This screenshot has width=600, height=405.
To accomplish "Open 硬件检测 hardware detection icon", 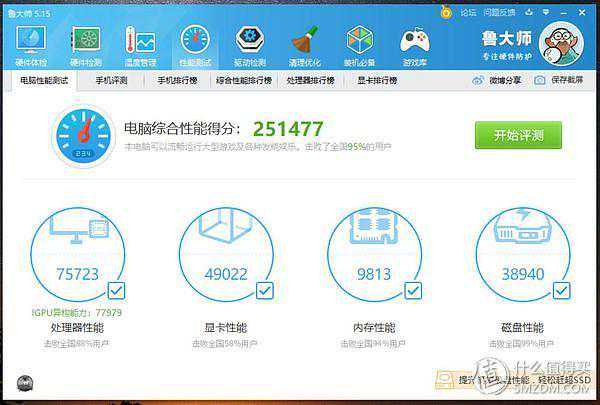I will click(86, 45).
